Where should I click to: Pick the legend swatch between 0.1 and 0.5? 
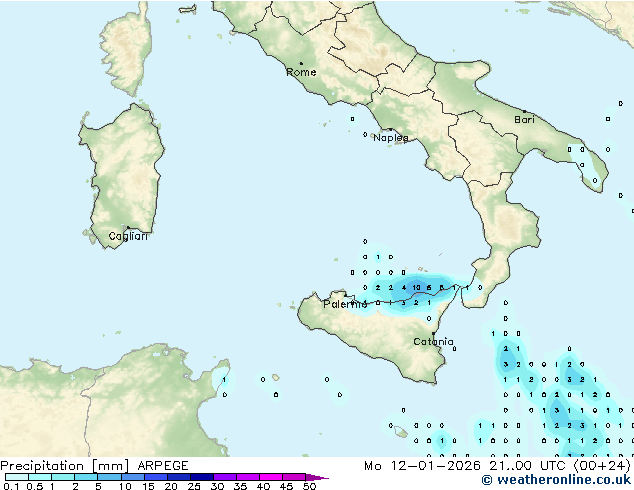tap(17, 477)
